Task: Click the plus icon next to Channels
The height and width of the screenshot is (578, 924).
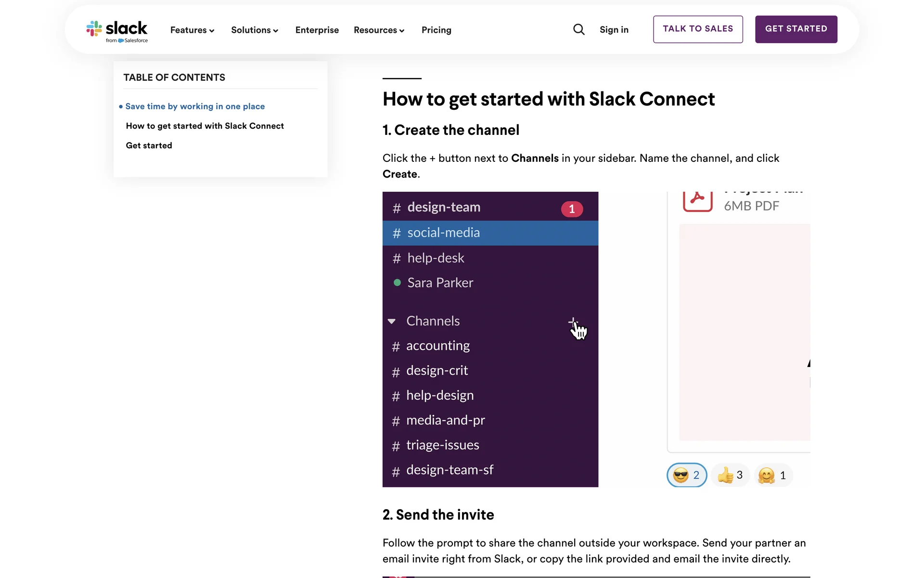Action: point(573,321)
